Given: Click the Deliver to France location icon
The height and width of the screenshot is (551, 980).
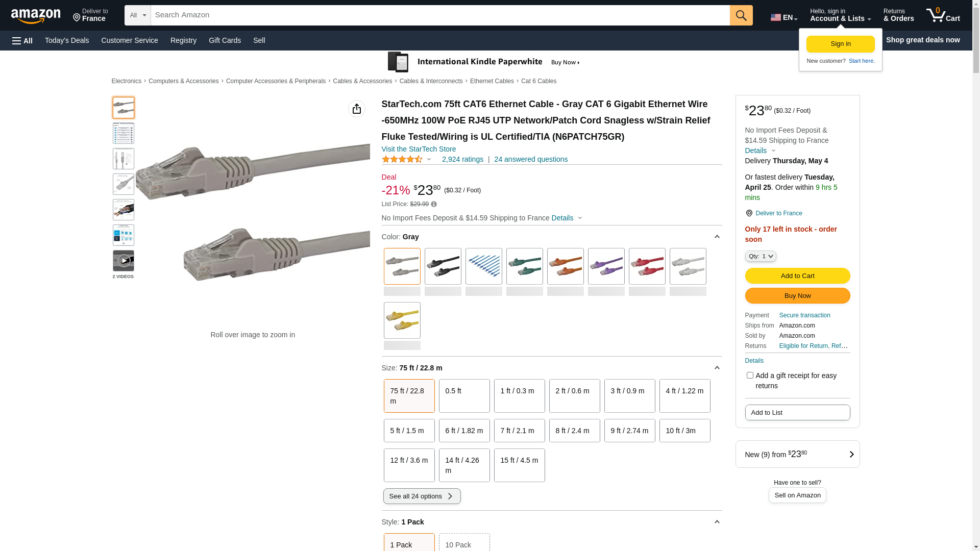Looking at the screenshot, I should 749,213.
